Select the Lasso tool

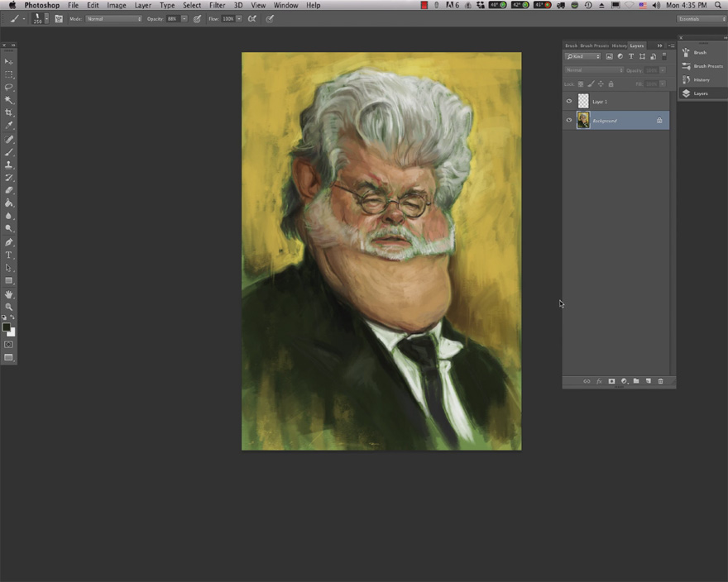8,88
